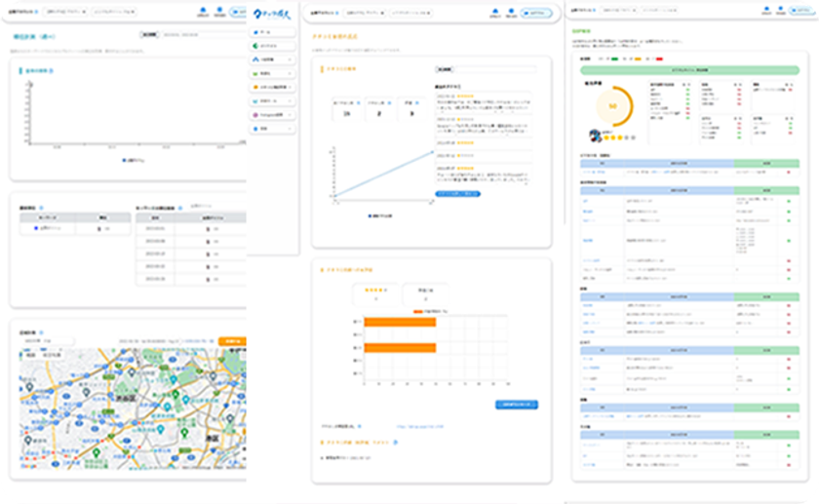
Task: Open the first dropdown chip in right panel header
Action: 618,10
